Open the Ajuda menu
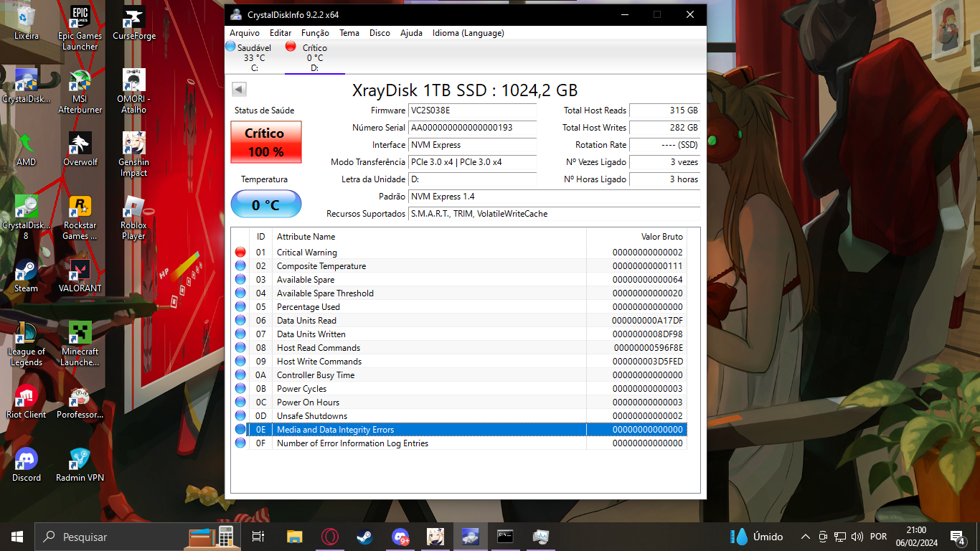This screenshot has height=551, width=980. 411,33
